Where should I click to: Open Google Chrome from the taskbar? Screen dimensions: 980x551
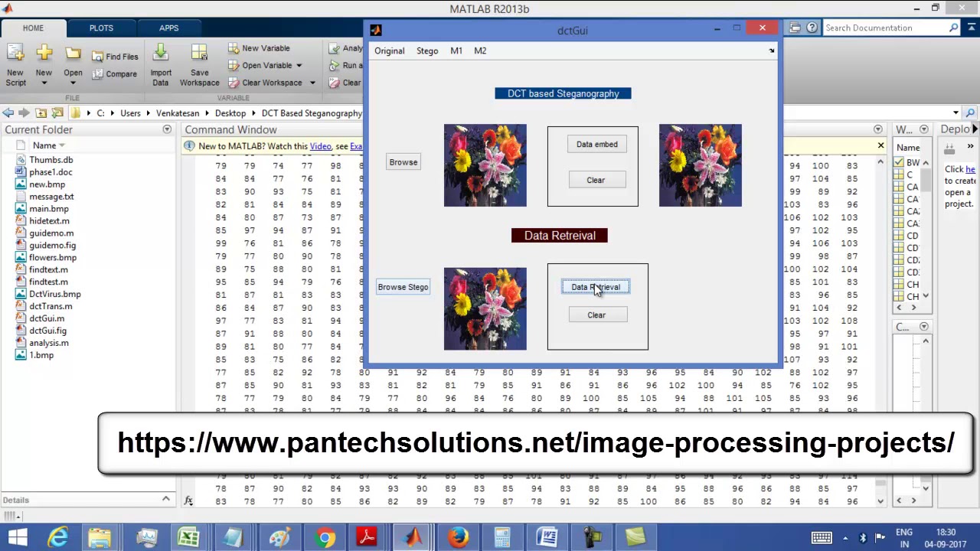[x=325, y=537]
